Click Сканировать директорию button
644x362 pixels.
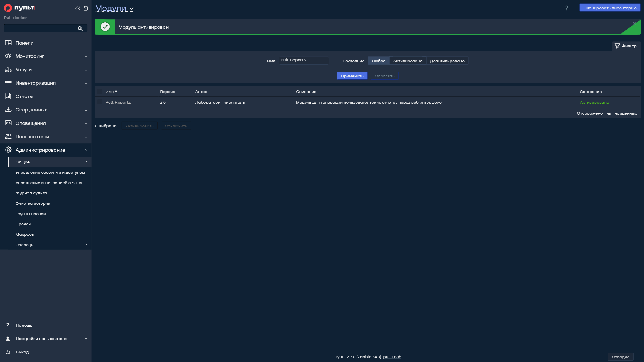(610, 8)
